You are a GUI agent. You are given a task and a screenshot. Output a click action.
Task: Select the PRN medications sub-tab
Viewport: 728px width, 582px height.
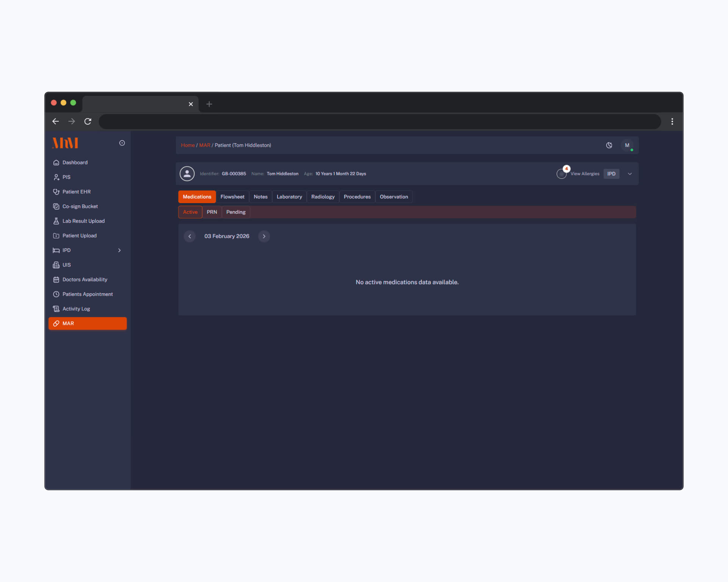point(212,212)
